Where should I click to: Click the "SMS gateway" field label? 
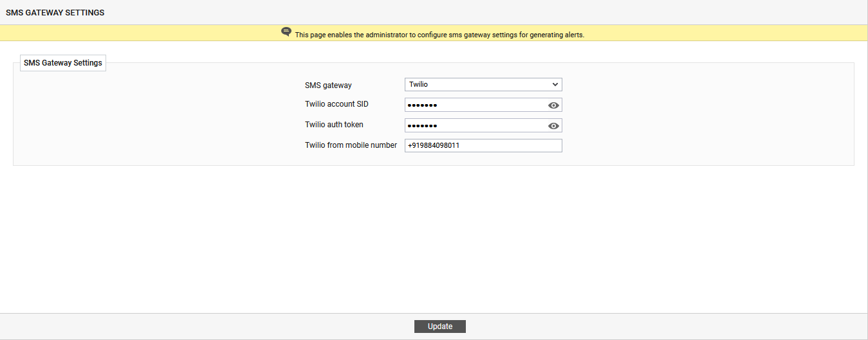click(x=328, y=85)
